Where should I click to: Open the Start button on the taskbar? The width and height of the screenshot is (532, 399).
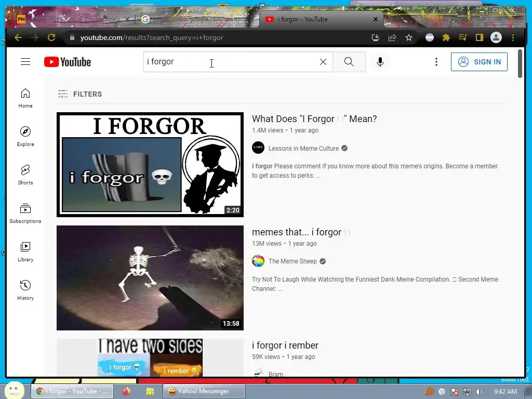pyautogui.click(x=14, y=391)
